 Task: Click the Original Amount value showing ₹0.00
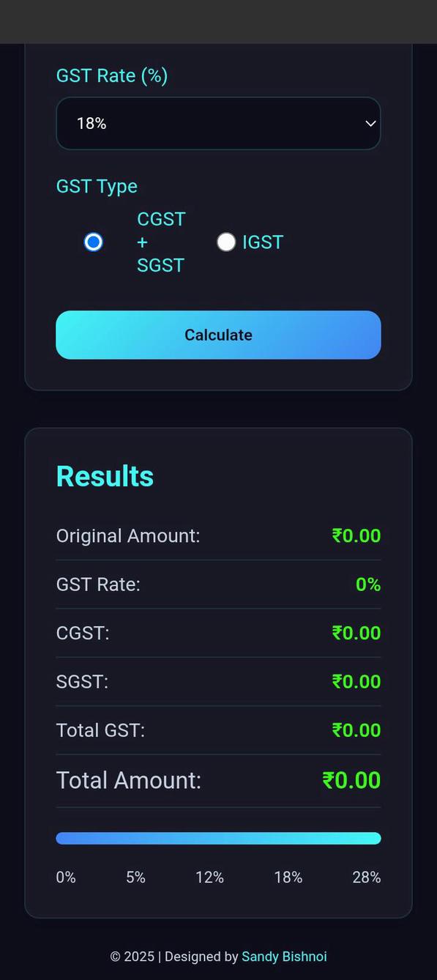(356, 535)
